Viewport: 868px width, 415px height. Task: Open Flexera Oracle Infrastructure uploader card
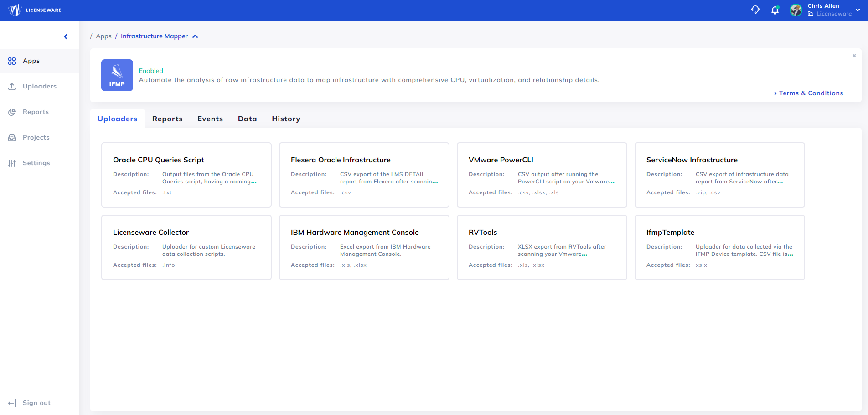point(364,175)
